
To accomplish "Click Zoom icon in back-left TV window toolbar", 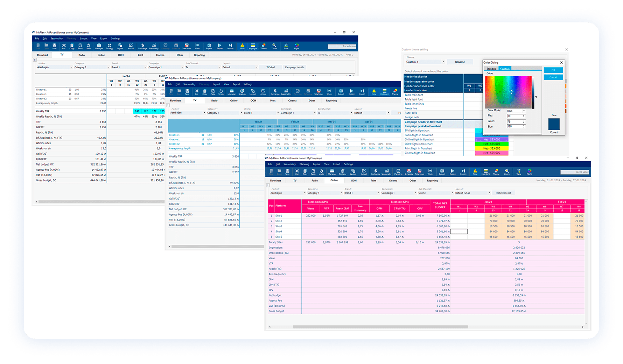I will pos(274,46).
